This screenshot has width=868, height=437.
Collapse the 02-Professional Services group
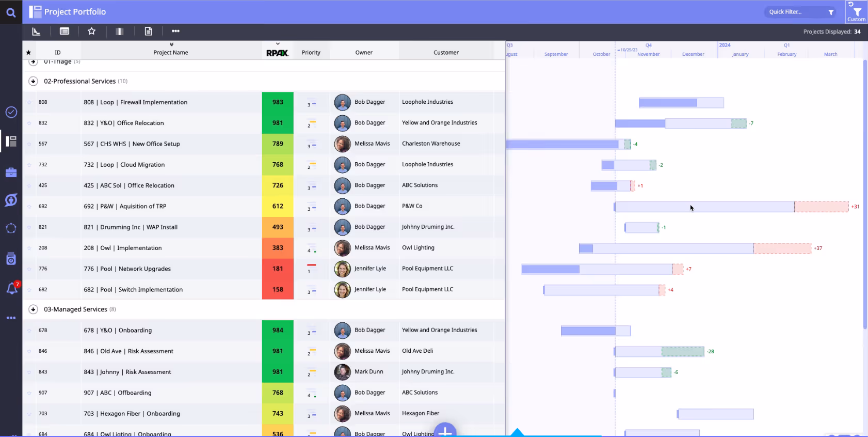33,81
